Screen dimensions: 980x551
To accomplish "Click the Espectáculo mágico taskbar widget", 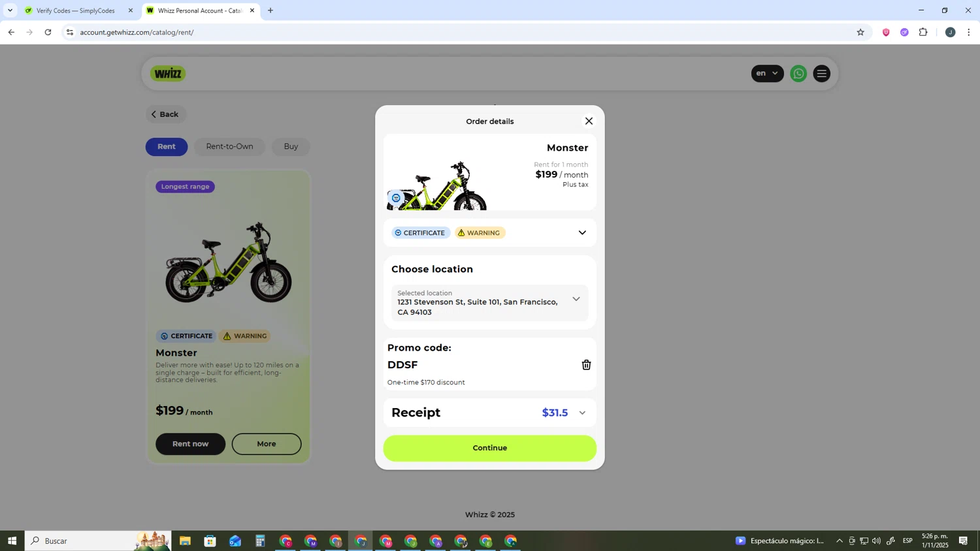I will tap(779, 541).
